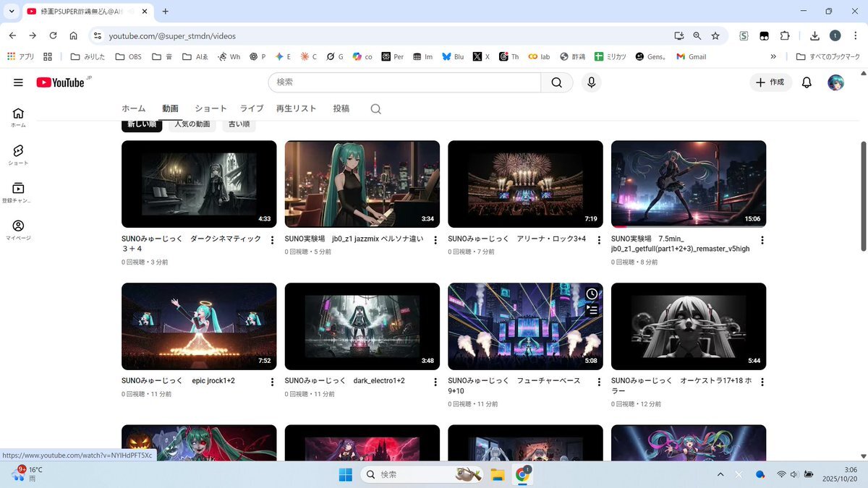Open options menu for epic jrock1+2 video
This screenshot has width=868, height=488.
pyautogui.click(x=272, y=382)
